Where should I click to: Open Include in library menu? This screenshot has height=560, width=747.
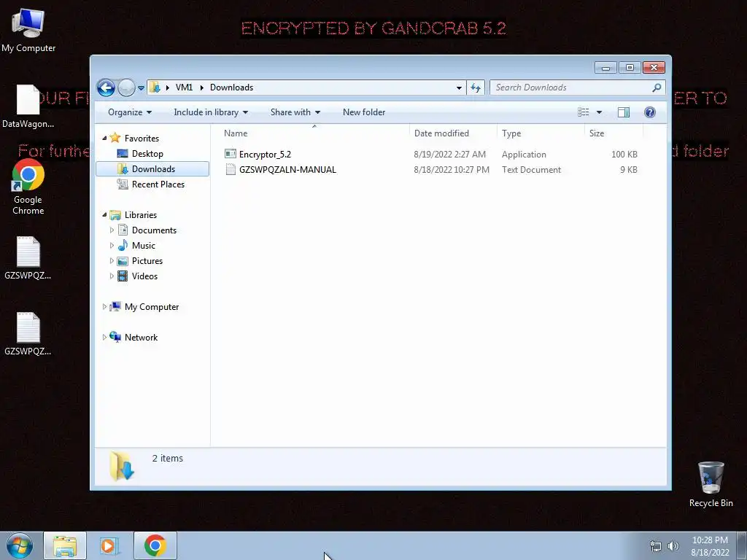coord(211,112)
